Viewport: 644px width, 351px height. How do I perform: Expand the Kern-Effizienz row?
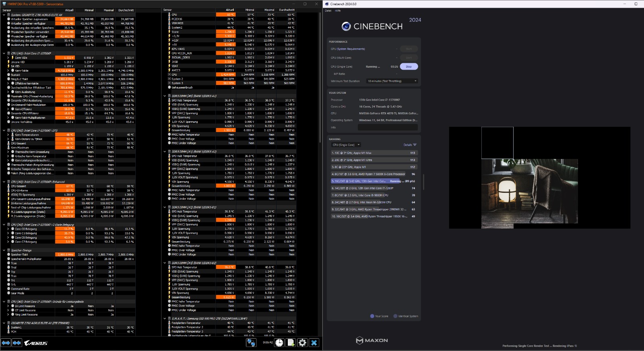[8, 109]
